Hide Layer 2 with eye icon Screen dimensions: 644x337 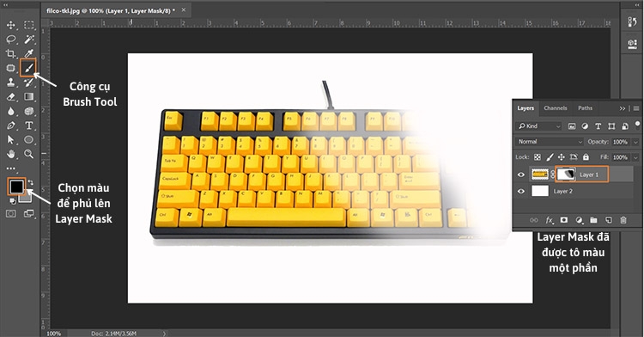[x=521, y=191]
